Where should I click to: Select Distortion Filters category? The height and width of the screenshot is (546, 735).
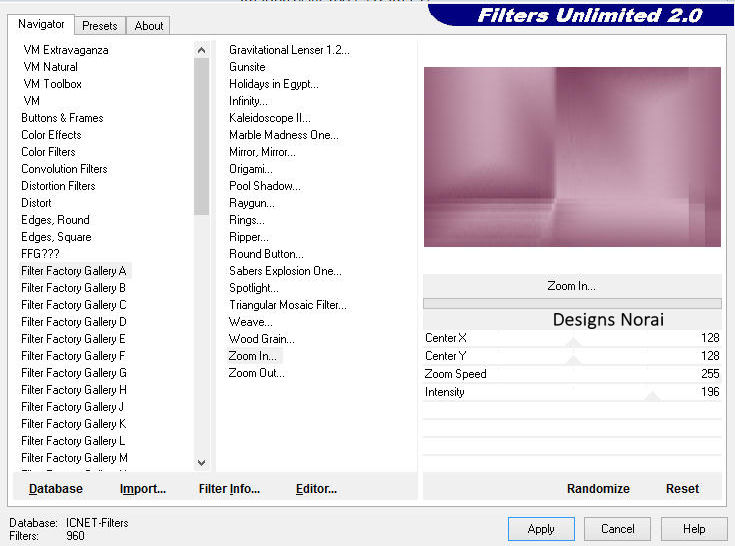point(58,186)
